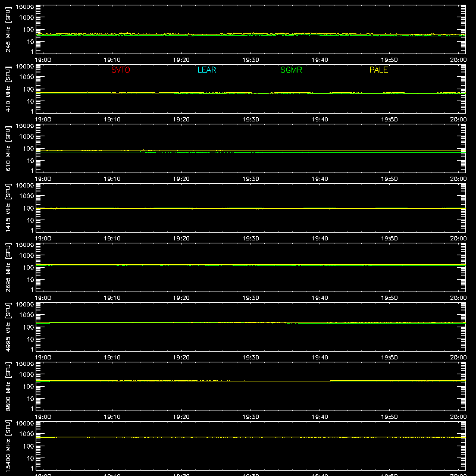Click the 19:40 tick of the 4995 MHz plot
The width and height of the screenshot is (476, 476).
pos(320,358)
